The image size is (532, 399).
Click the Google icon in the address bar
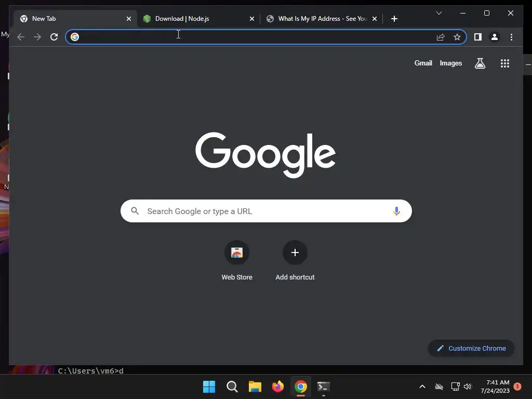[75, 37]
